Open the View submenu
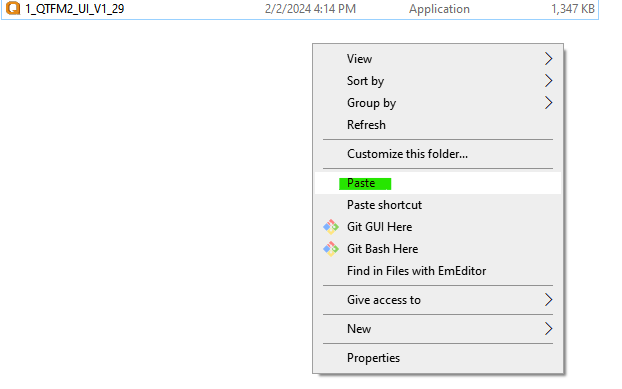This screenshot has width=622, height=389. 438,59
